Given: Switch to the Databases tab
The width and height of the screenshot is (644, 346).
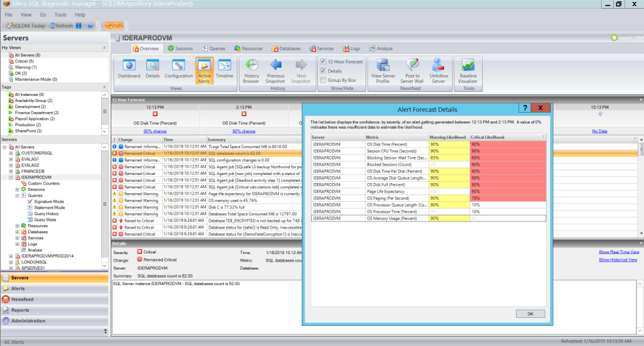Looking at the screenshot, I should (286, 48).
